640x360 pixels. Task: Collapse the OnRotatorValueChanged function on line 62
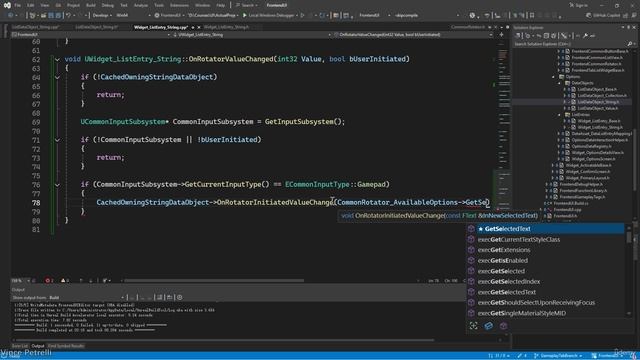pos(57,60)
